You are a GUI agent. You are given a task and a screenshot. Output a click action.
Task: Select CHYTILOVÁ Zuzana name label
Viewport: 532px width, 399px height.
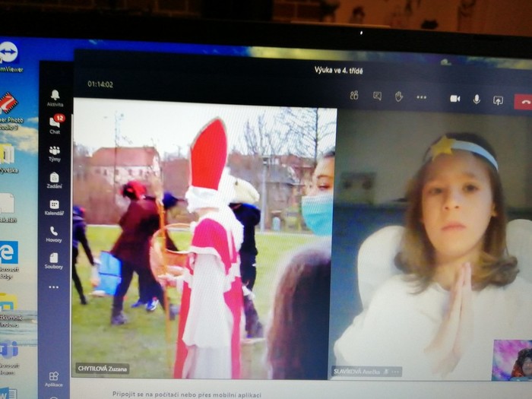[102, 369]
